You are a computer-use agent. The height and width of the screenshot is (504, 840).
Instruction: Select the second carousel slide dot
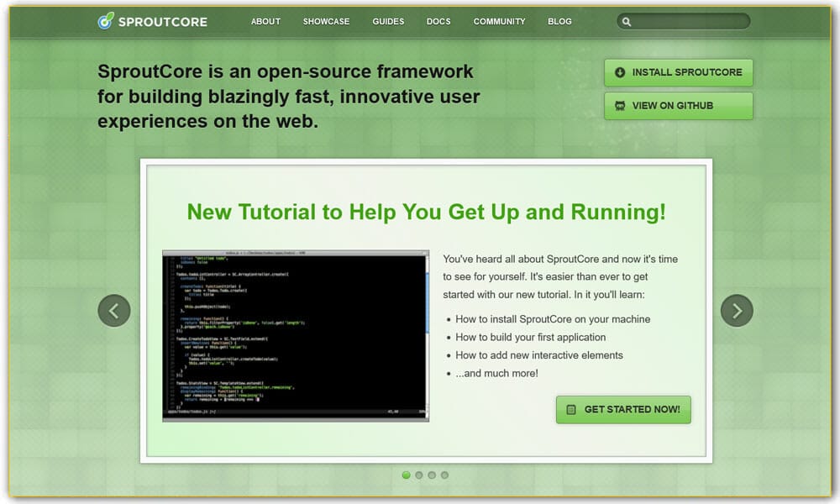tap(419, 475)
